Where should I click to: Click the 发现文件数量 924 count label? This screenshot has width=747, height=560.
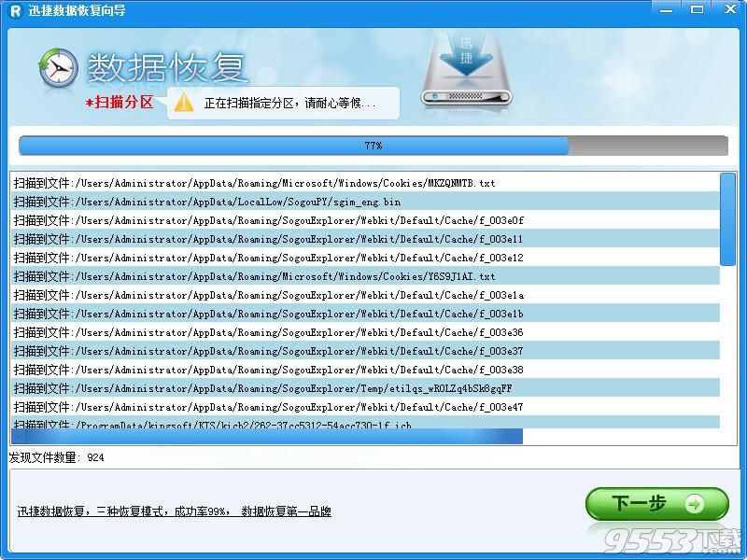tap(56, 457)
